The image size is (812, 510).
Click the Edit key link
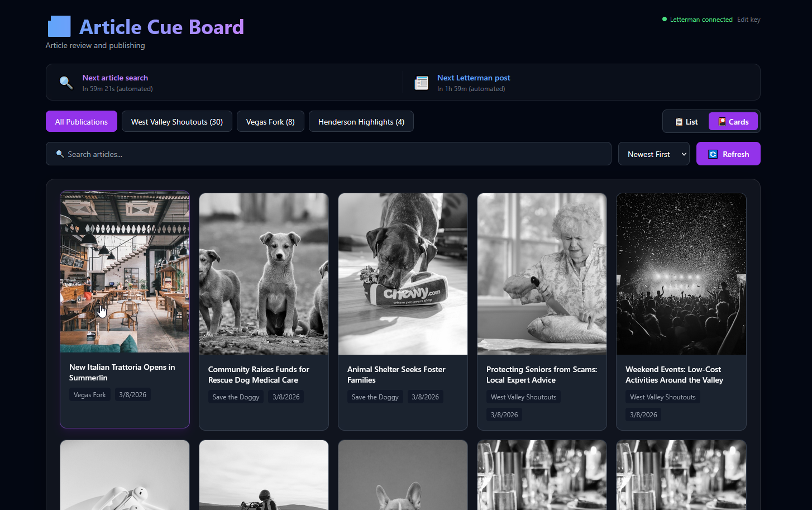[x=748, y=20]
